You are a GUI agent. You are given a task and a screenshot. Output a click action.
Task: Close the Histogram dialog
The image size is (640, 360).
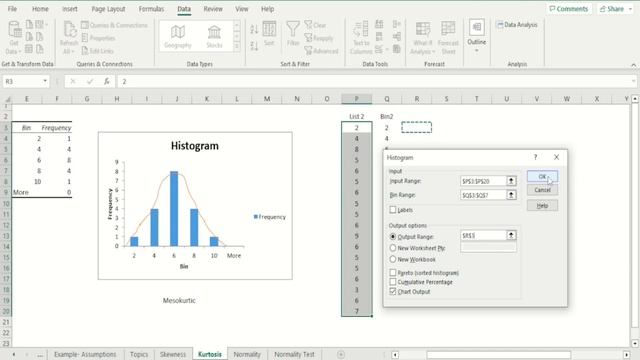(556, 157)
